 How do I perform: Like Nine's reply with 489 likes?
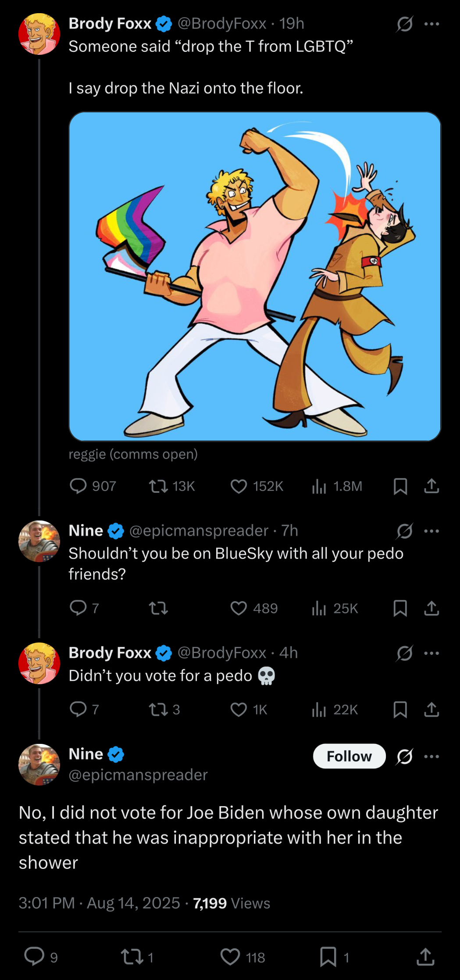click(239, 608)
